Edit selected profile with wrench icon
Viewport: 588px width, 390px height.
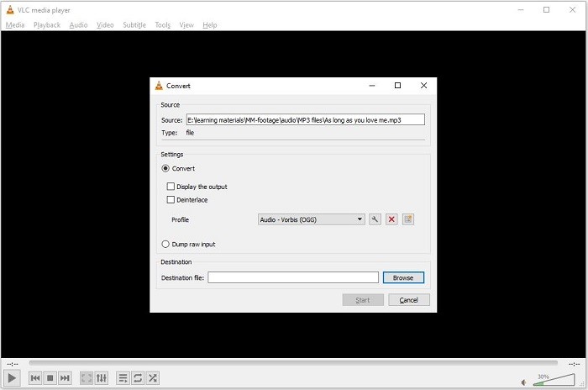pos(375,219)
